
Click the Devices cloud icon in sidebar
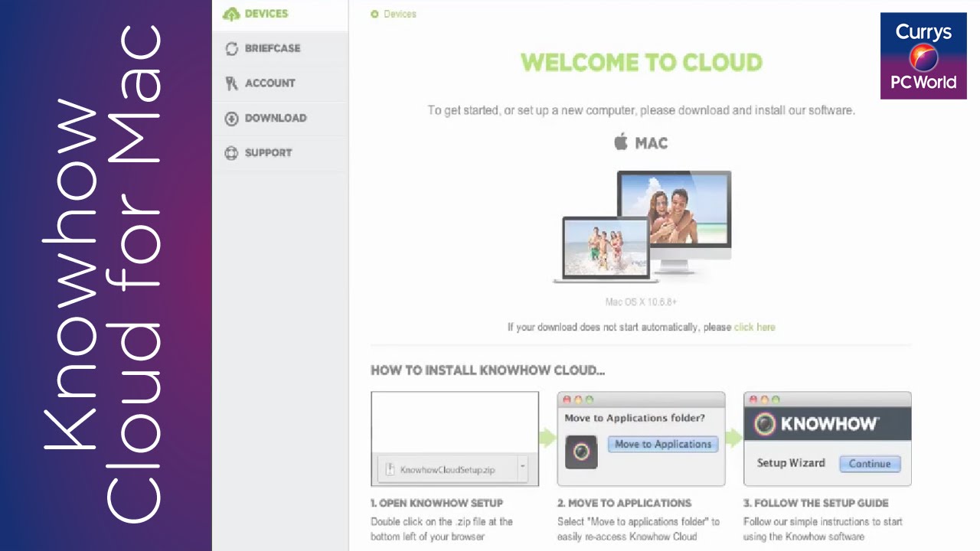pos(231,14)
